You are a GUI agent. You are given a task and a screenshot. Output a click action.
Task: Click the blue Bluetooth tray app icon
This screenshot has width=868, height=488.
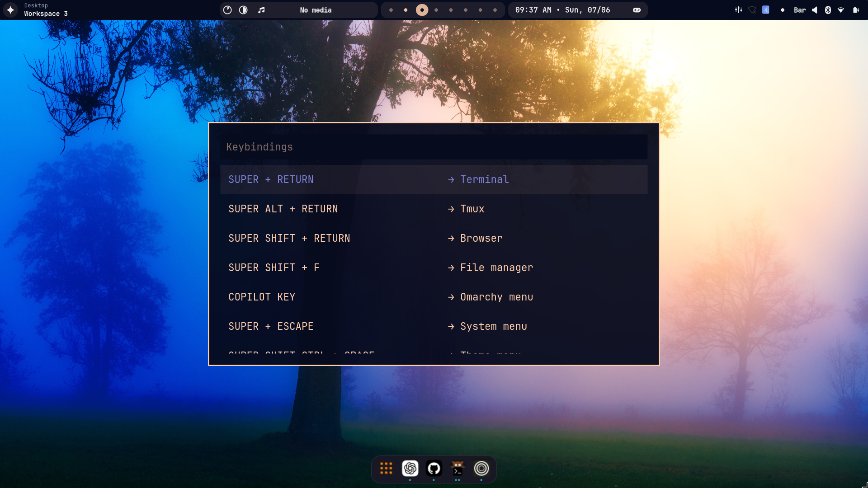[x=766, y=9]
